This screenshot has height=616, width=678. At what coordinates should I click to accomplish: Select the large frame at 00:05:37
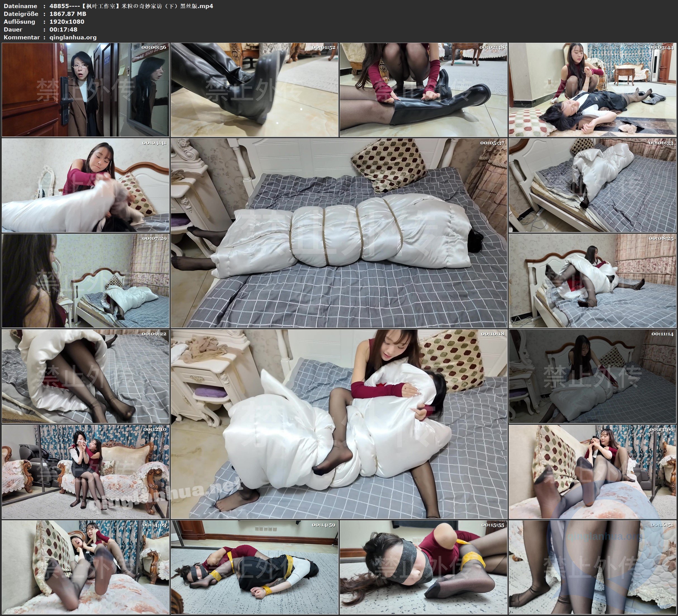[x=339, y=233]
